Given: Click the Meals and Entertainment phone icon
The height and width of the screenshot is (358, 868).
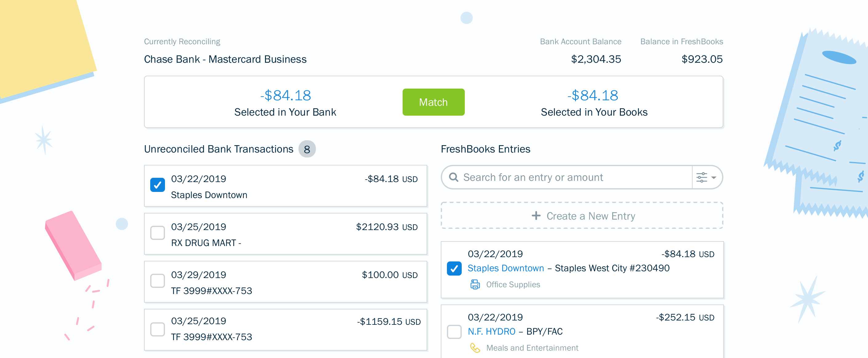Looking at the screenshot, I should (475, 348).
